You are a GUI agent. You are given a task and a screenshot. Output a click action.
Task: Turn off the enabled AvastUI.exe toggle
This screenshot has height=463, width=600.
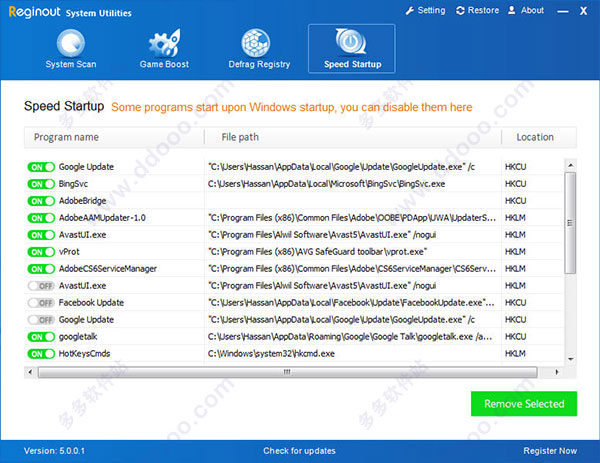pos(41,235)
